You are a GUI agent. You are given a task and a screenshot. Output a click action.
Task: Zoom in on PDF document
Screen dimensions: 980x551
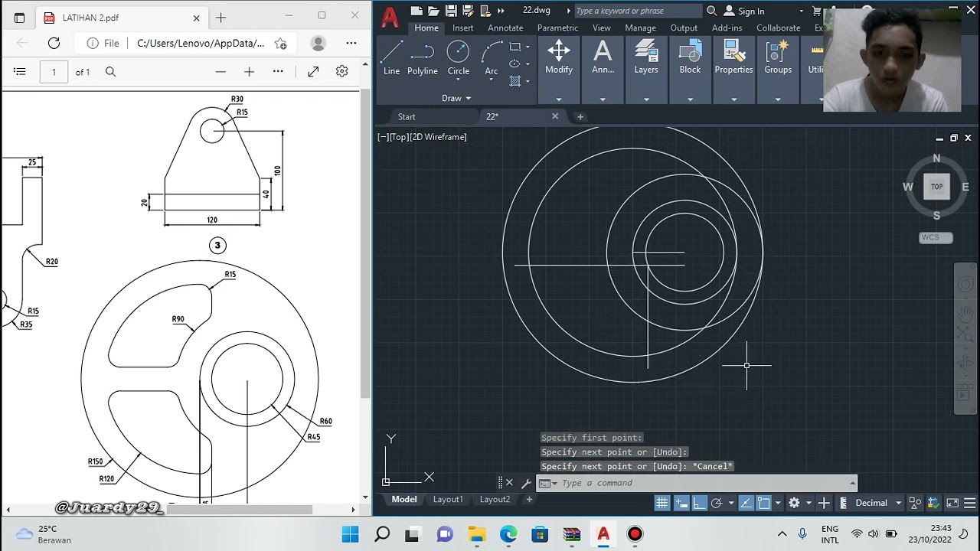coord(249,71)
